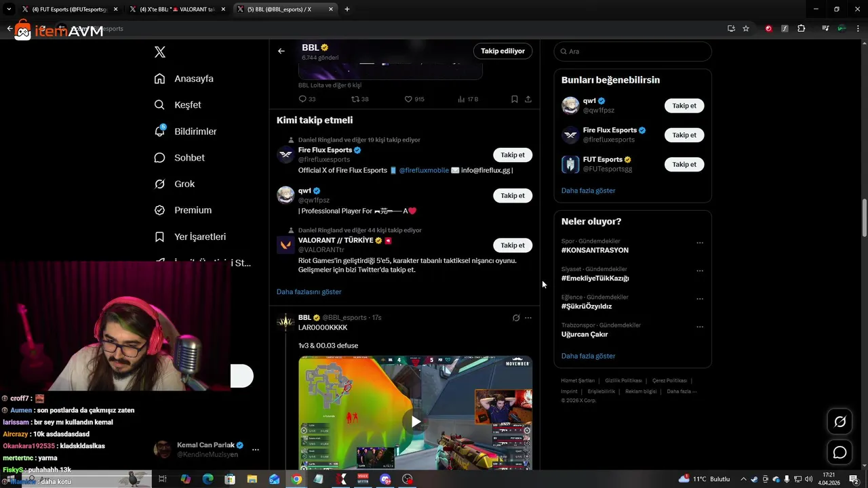The image size is (868, 488).
Task: Open Sohbet messages page
Action: (x=179, y=157)
